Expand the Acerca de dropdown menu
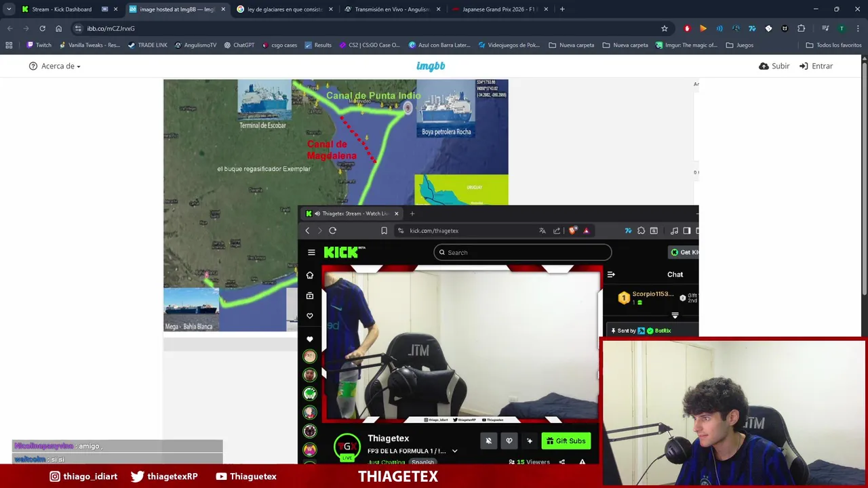The width and height of the screenshot is (868, 488). coord(55,66)
